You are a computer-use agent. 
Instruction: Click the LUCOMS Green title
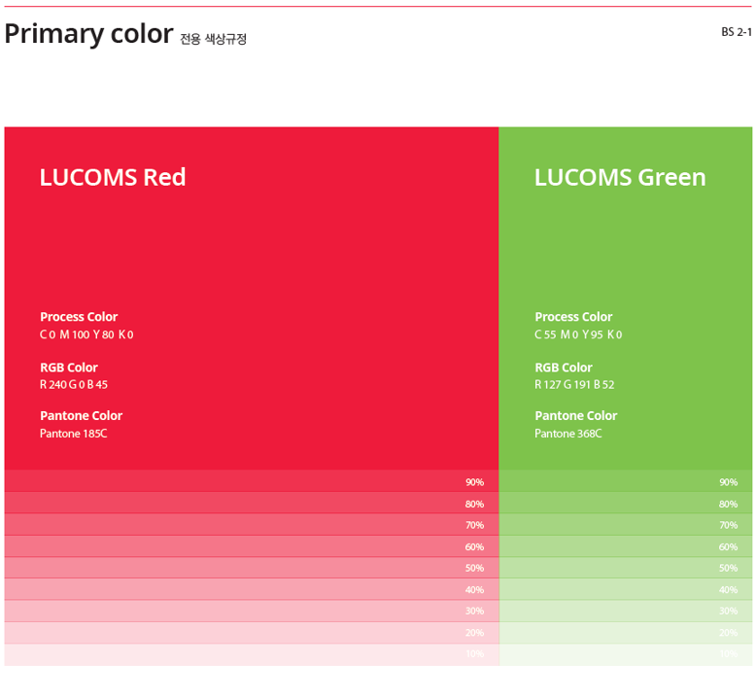(620, 177)
